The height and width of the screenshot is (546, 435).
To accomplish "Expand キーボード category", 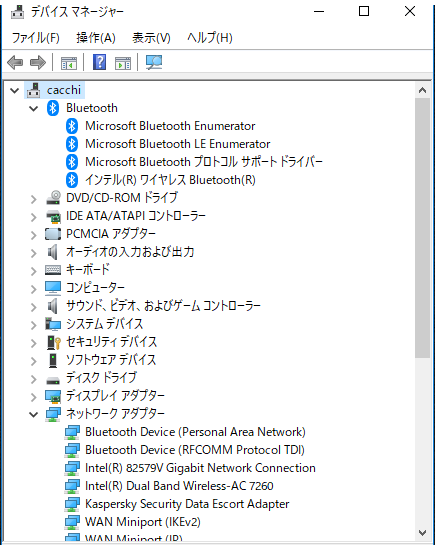I will (x=33, y=271).
